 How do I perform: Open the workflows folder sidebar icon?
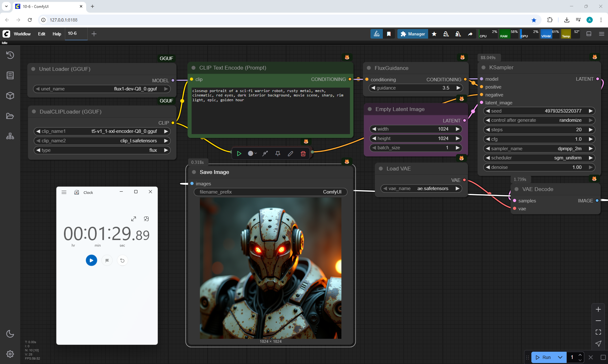[x=10, y=116]
